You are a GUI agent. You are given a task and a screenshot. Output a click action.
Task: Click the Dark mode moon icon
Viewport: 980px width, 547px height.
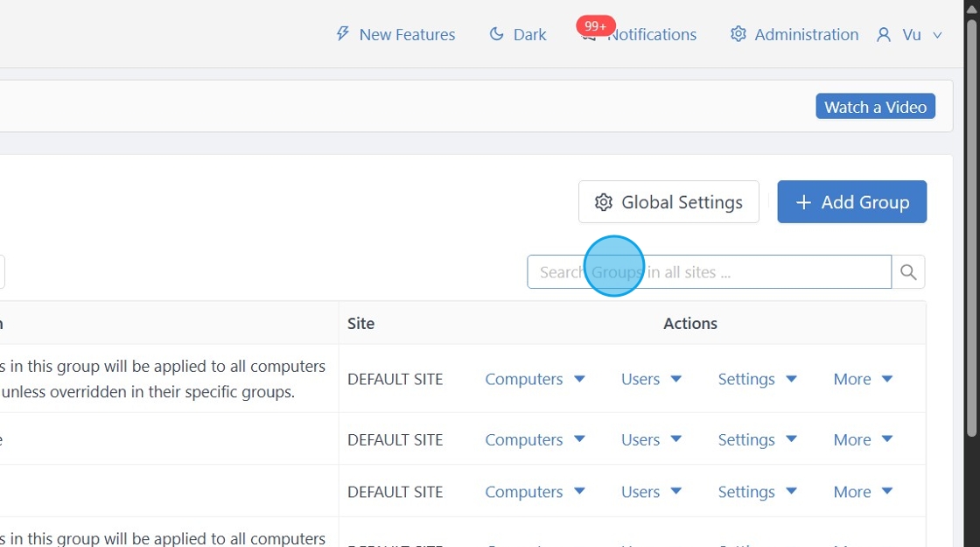496,34
